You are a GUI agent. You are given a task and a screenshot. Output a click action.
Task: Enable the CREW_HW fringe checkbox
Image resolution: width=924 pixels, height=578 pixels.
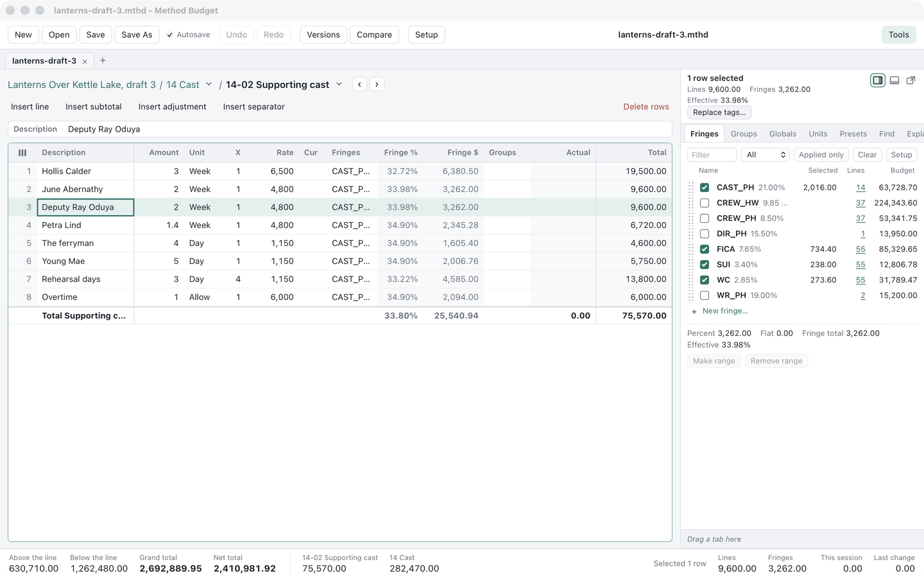705,203
